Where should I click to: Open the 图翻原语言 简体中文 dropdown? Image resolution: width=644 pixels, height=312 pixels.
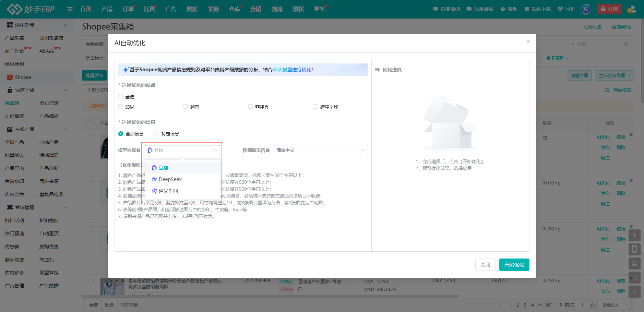click(321, 150)
